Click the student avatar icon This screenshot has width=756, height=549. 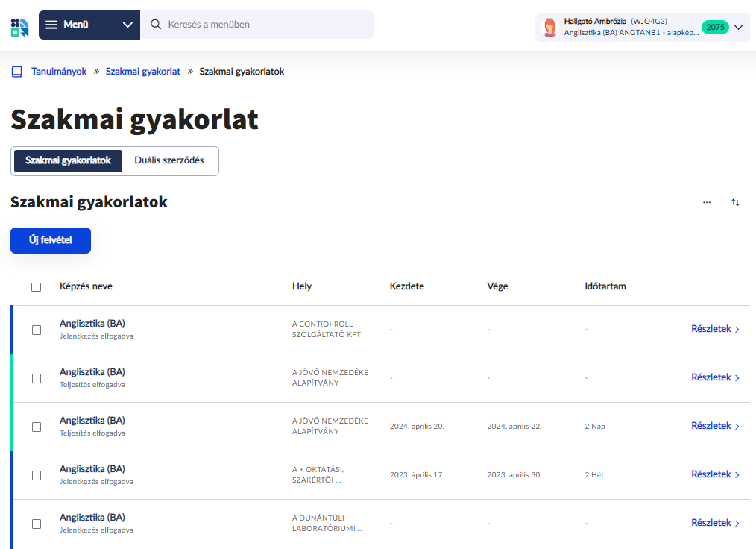click(550, 28)
